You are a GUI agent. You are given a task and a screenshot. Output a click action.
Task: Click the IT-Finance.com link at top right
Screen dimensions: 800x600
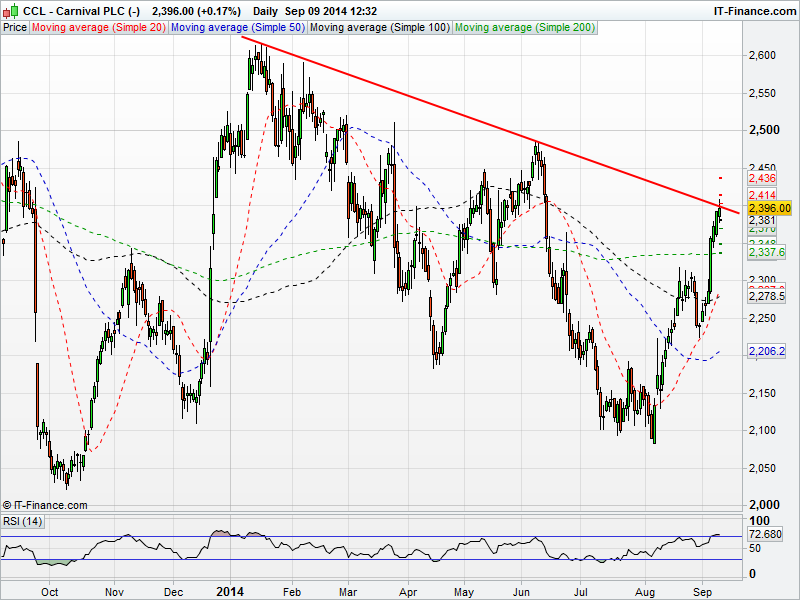[x=753, y=10]
